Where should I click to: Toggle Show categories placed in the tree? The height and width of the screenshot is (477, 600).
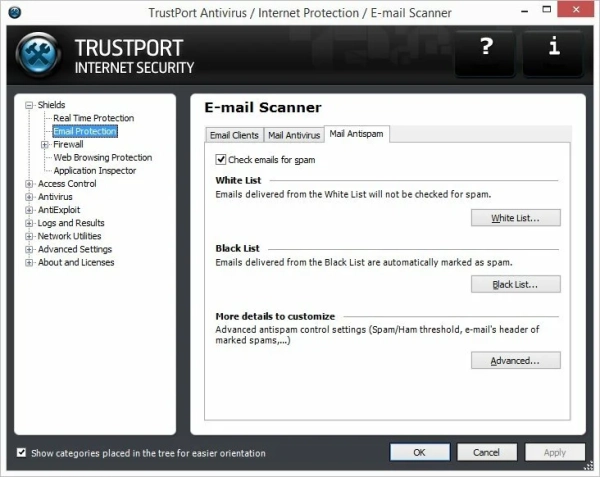tap(21, 453)
